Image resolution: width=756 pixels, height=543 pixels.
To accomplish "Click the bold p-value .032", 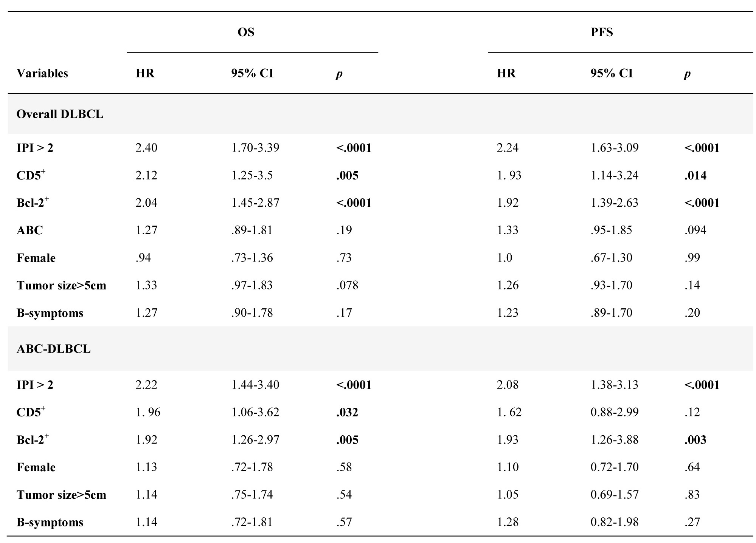I will click(x=347, y=412).
